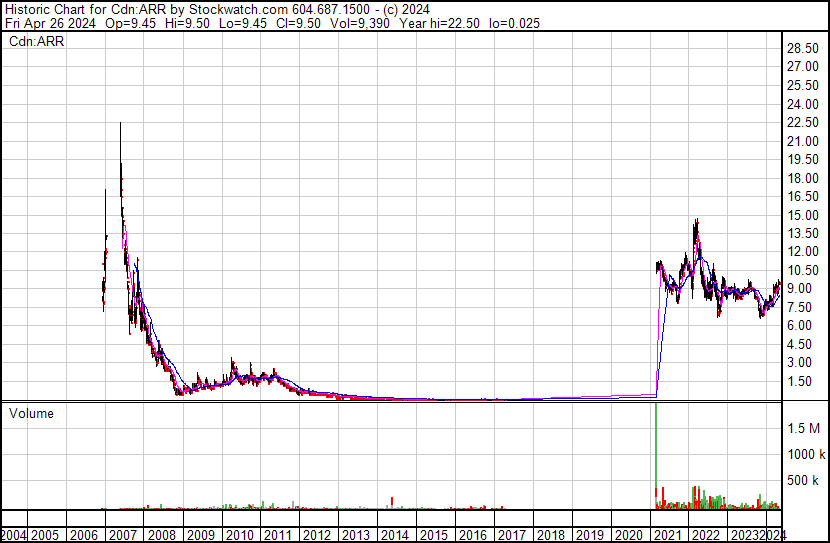Click the 'Cdn:ARR' symbol label in chart
This screenshot has width=830, height=543.
coord(37,41)
